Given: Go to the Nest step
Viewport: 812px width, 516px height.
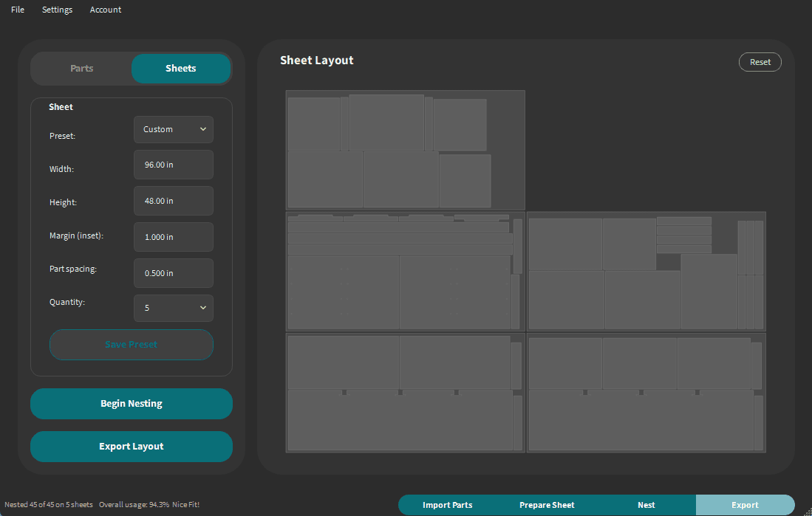Looking at the screenshot, I should point(646,505).
